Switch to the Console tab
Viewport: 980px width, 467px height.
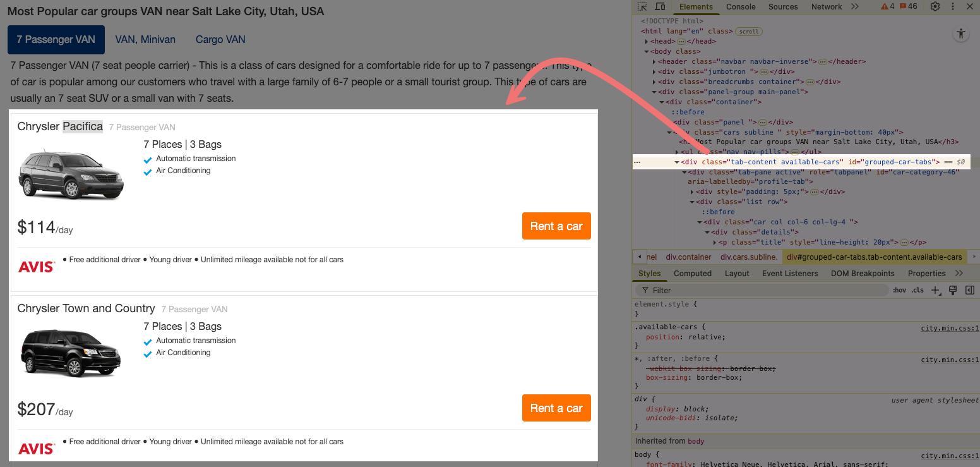(x=741, y=7)
